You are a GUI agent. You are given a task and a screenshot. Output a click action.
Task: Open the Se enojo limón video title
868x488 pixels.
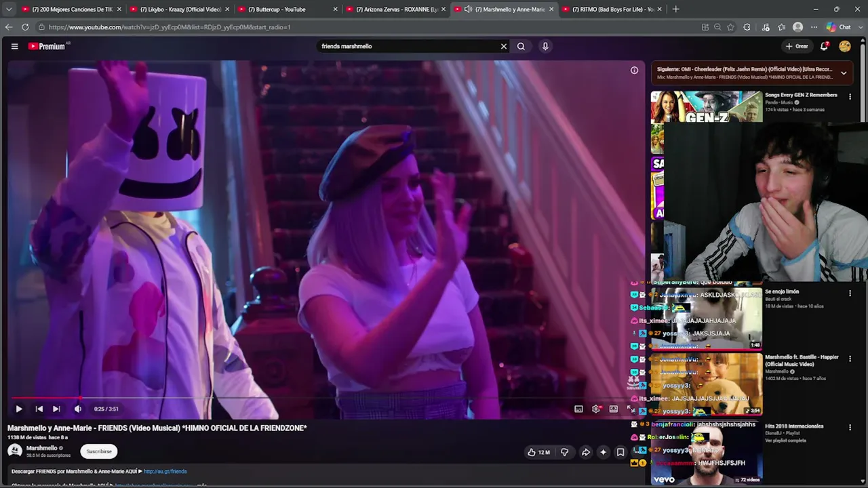click(x=782, y=291)
